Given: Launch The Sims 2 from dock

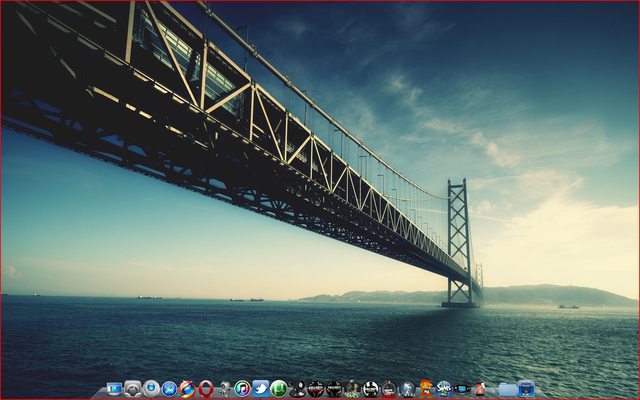Looking at the screenshot, I should pos(443,389).
